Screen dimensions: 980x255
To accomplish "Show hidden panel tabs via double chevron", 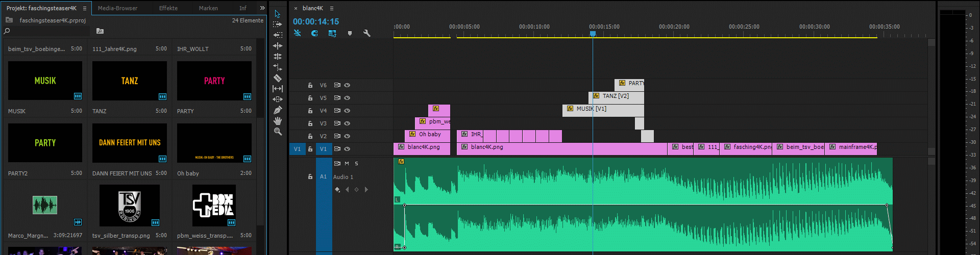I will tap(262, 8).
